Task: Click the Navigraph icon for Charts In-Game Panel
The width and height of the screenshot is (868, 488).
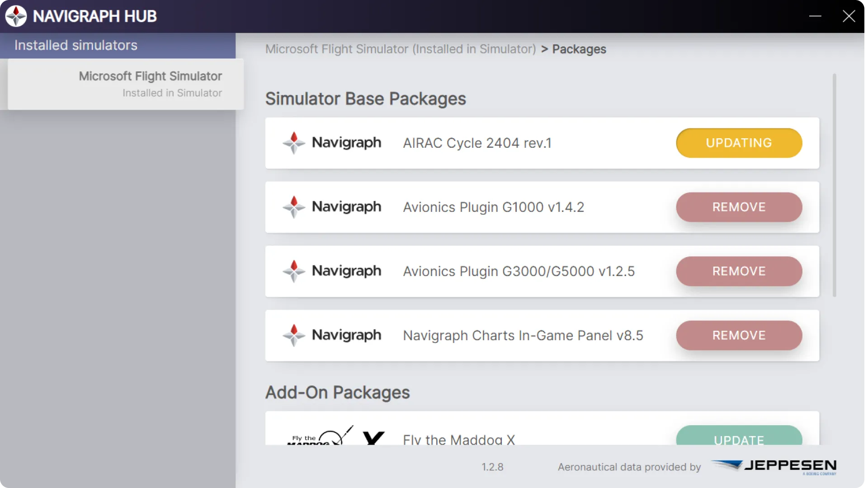Action: (294, 335)
